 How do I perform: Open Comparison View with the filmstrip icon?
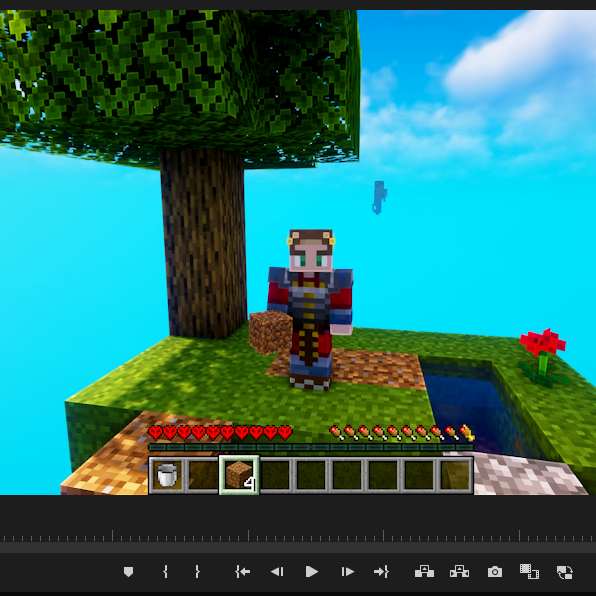tap(529, 572)
